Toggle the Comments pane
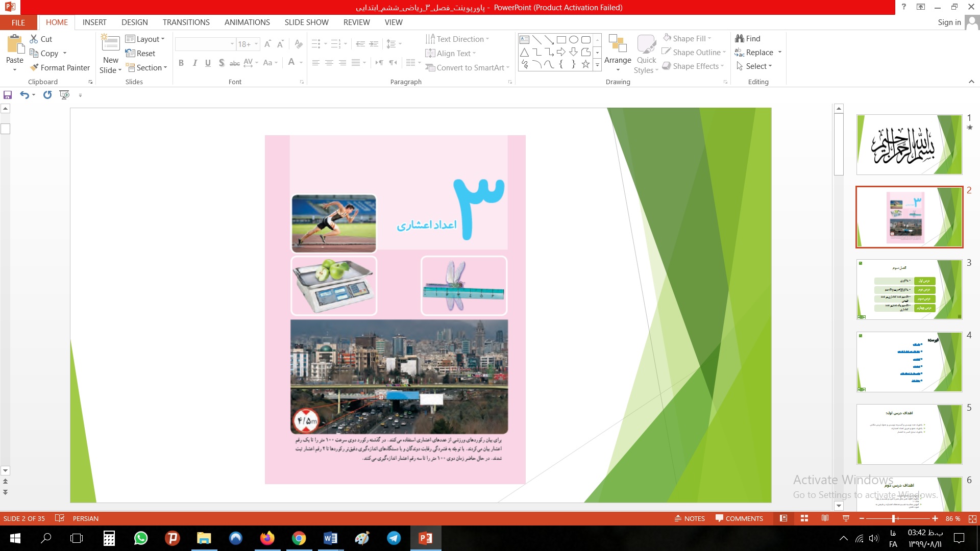 click(x=739, y=518)
